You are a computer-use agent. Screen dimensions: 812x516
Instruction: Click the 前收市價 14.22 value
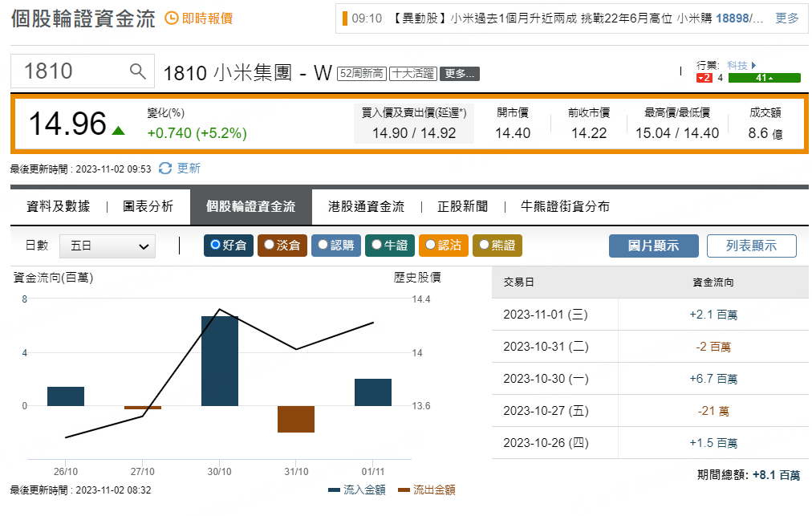[x=589, y=133]
